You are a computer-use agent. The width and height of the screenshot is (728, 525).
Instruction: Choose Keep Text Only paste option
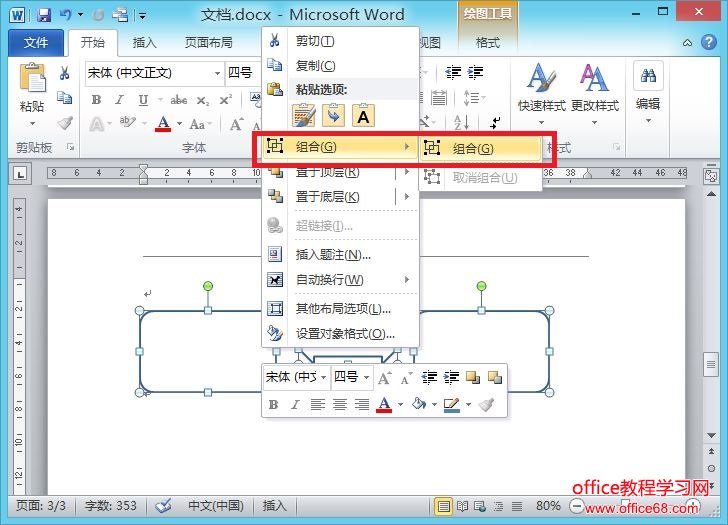tap(363, 116)
